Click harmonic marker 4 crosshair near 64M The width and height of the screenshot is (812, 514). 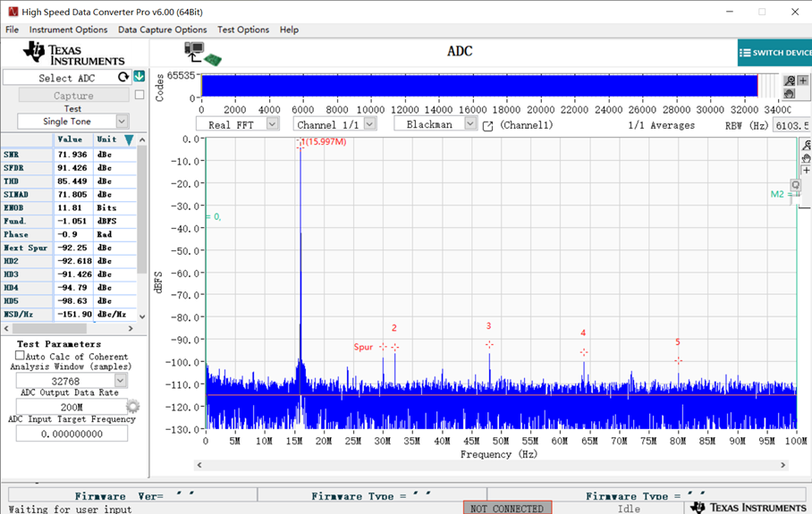pos(584,352)
